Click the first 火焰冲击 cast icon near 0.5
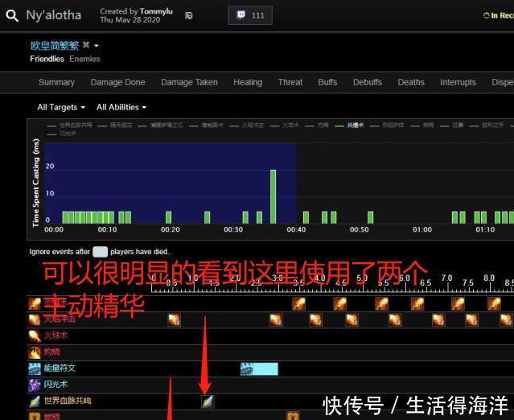 pyautogui.click(x=174, y=319)
